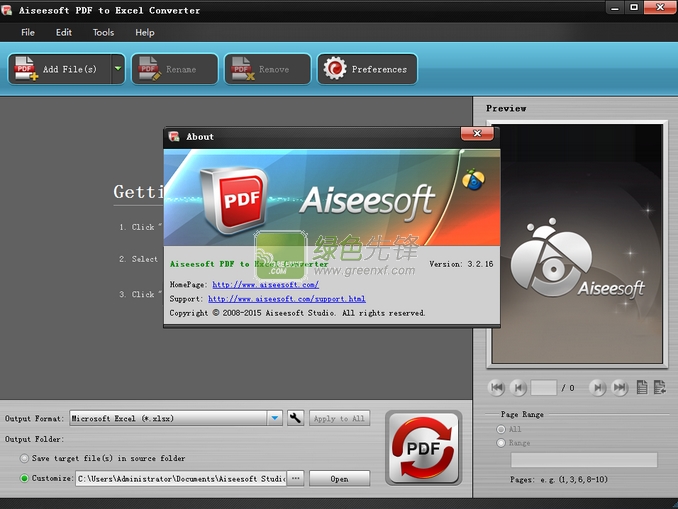Open the support.html Support link
This screenshot has width=678, height=509.
[287, 299]
